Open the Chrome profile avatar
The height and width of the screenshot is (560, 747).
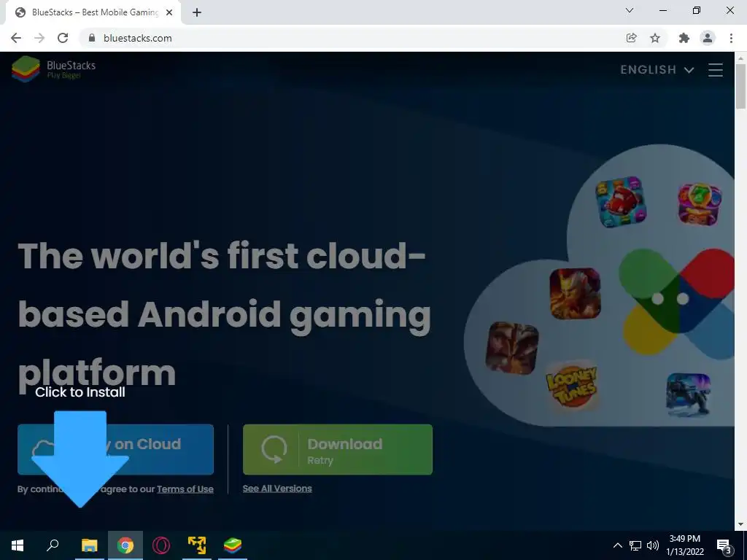click(708, 38)
